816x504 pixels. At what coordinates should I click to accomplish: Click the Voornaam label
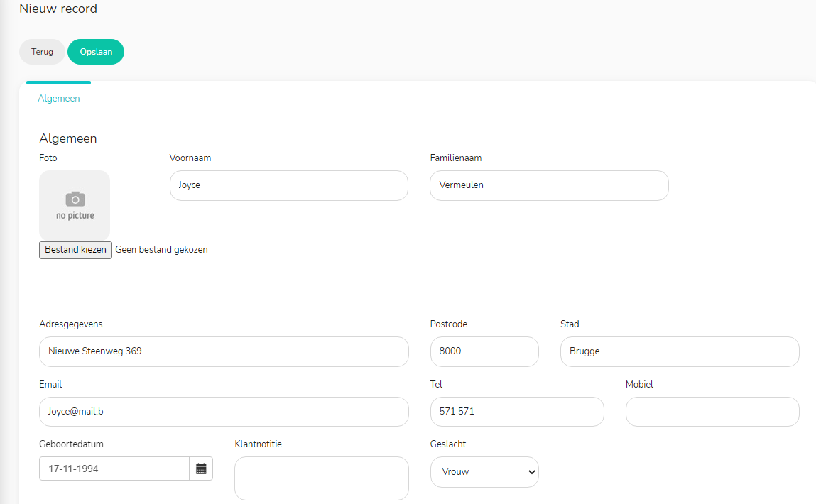click(190, 158)
